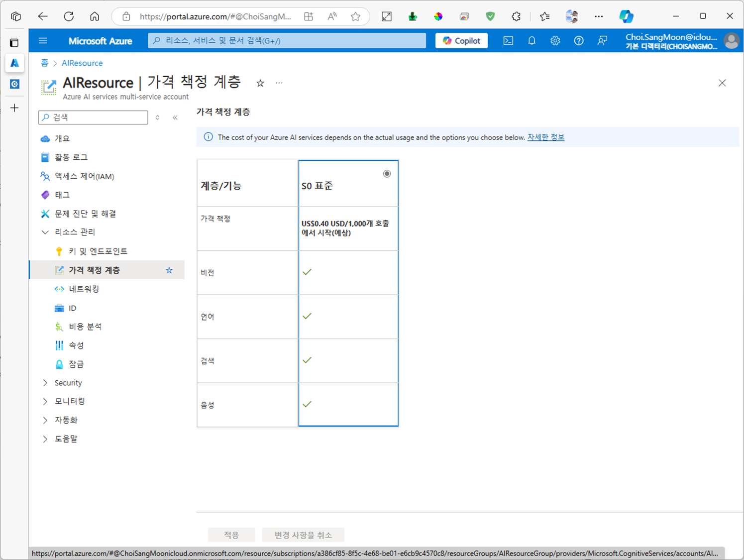Toggle expand/collapse all menu groups arrows
Image resolution: width=744 pixels, height=560 pixels.
pos(158,117)
